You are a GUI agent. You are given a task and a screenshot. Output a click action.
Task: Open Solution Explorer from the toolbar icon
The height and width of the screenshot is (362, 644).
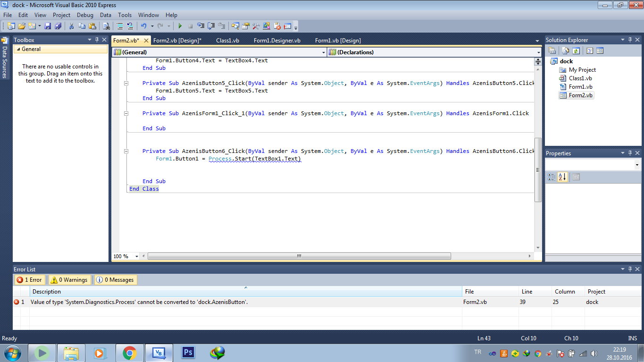(x=235, y=26)
